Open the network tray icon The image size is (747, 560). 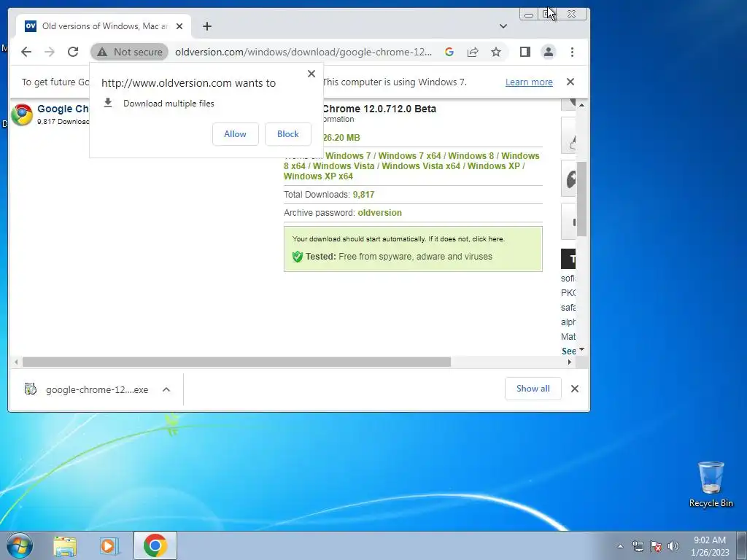[638, 546]
